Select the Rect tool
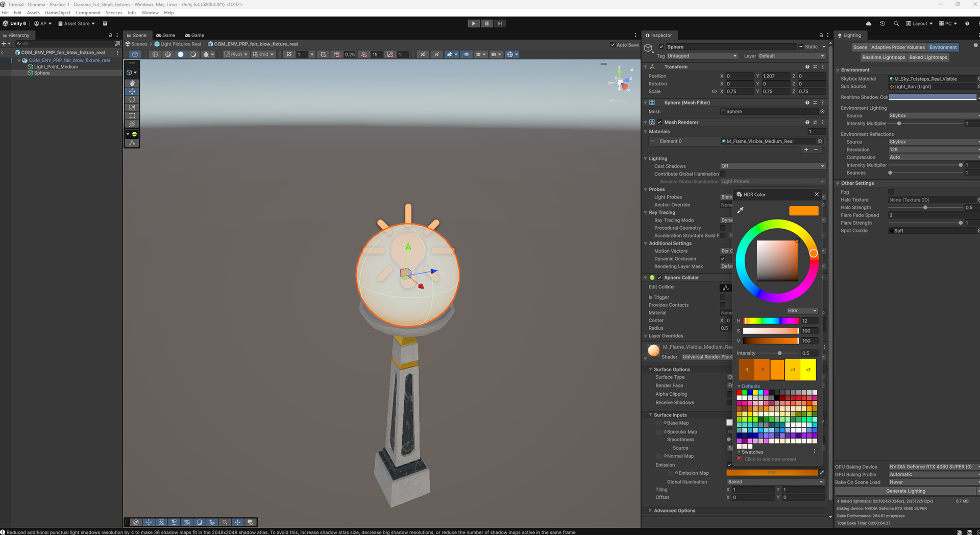The image size is (980, 535). click(x=132, y=116)
